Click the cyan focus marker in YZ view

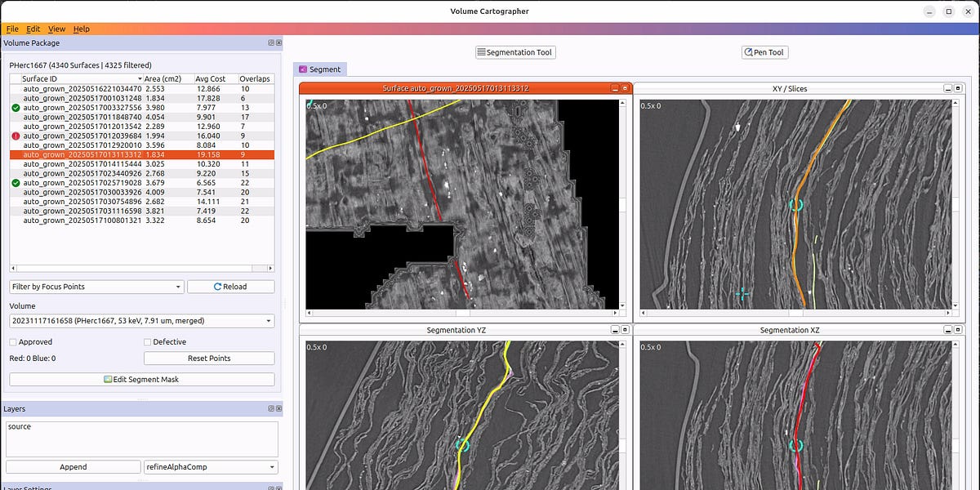point(463,445)
